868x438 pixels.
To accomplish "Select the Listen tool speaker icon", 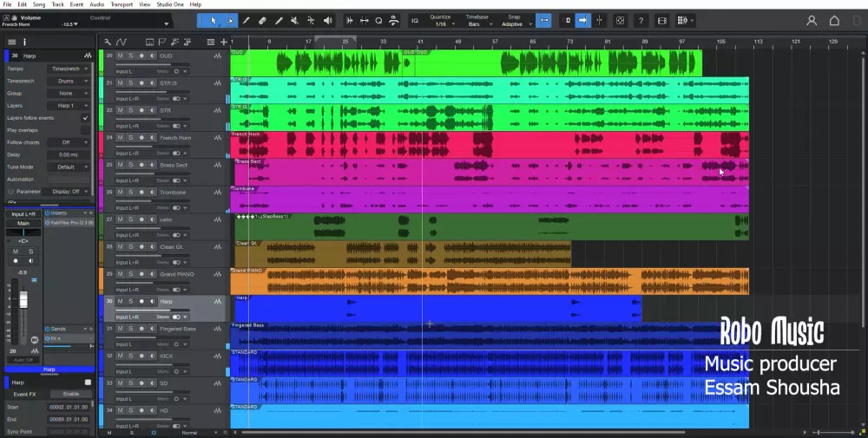I will tap(328, 21).
